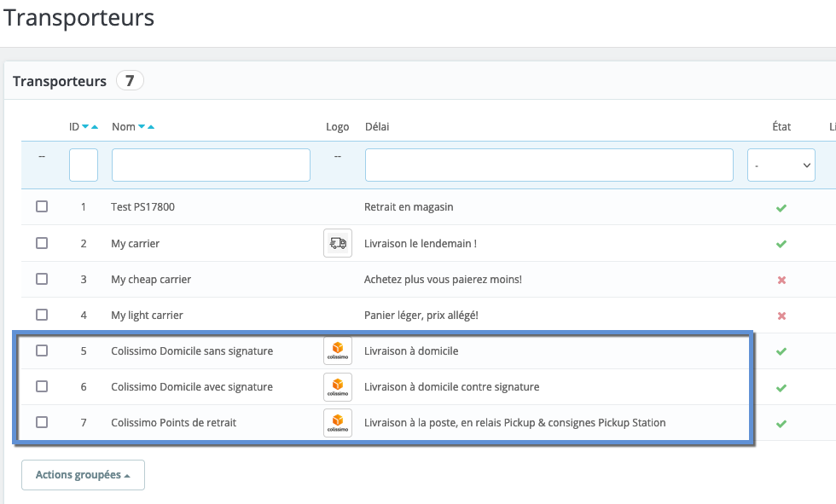Enable My cheap carrier status
Screen dimensions: 836x504
tap(781, 280)
